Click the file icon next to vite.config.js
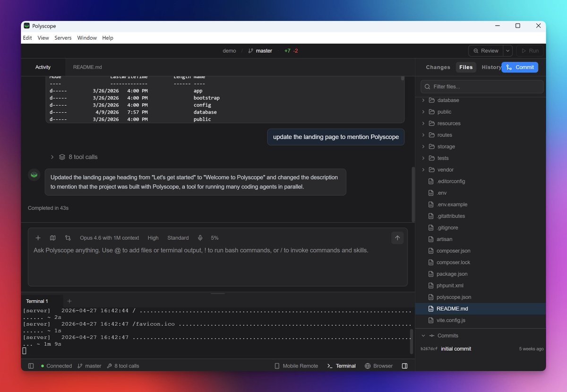This screenshot has width=567, height=392. pyautogui.click(x=431, y=320)
